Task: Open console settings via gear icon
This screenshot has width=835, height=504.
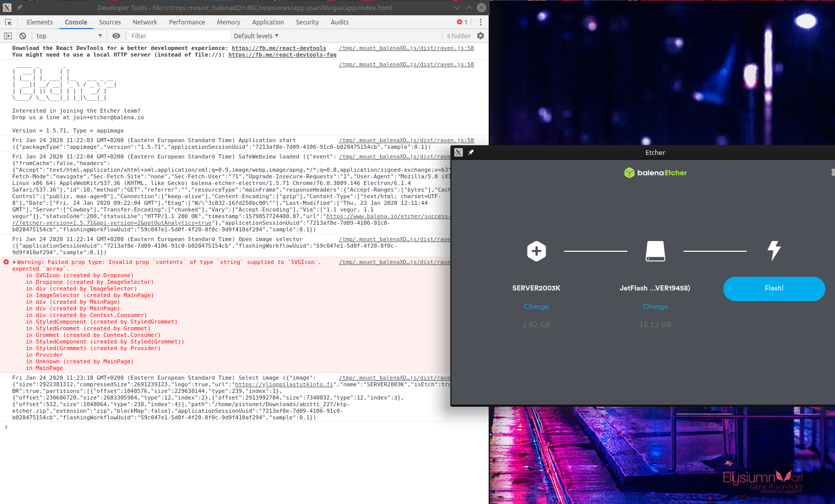Action: click(x=480, y=36)
